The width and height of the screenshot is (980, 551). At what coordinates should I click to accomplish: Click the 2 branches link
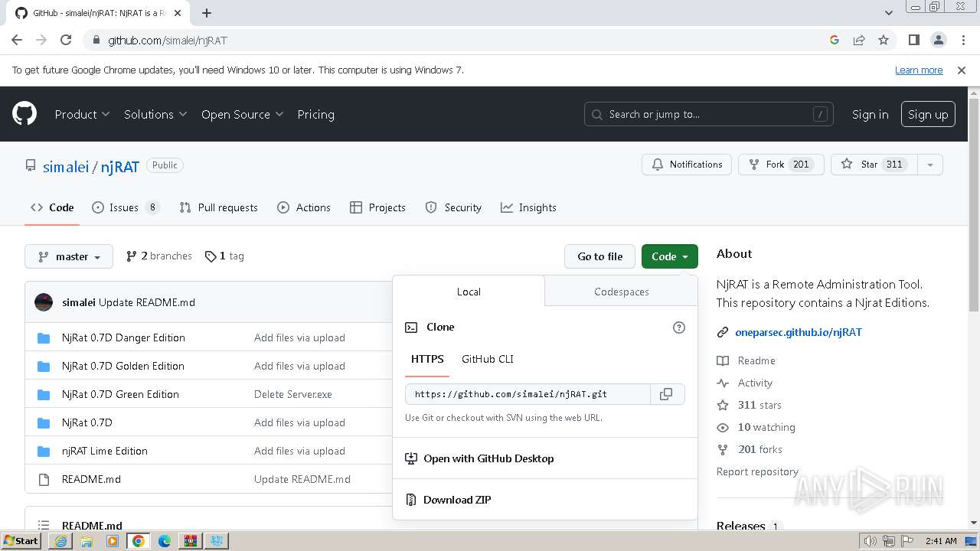pos(159,256)
